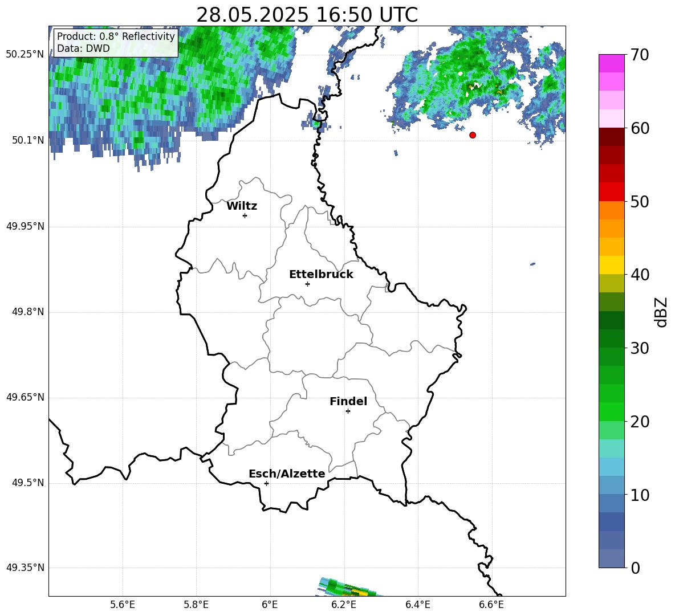
Task: Click the 0 tick on the colorbar
Action: pyautogui.click(x=635, y=568)
